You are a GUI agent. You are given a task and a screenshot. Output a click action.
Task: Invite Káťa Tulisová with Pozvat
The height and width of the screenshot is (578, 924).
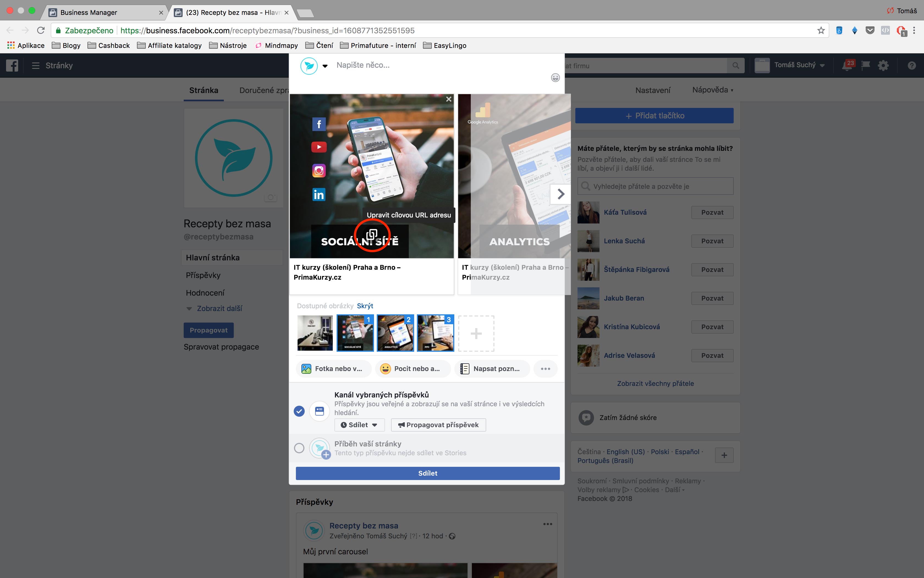coord(712,212)
